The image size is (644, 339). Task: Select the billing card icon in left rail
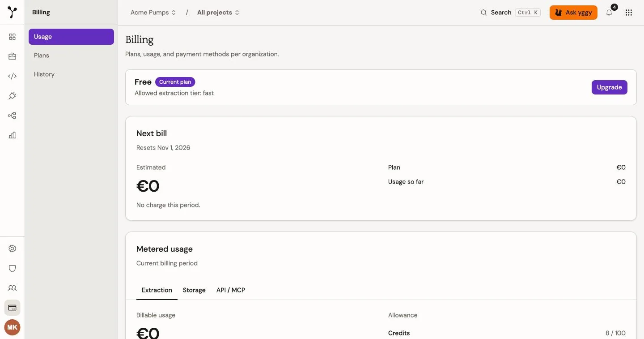tap(12, 308)
